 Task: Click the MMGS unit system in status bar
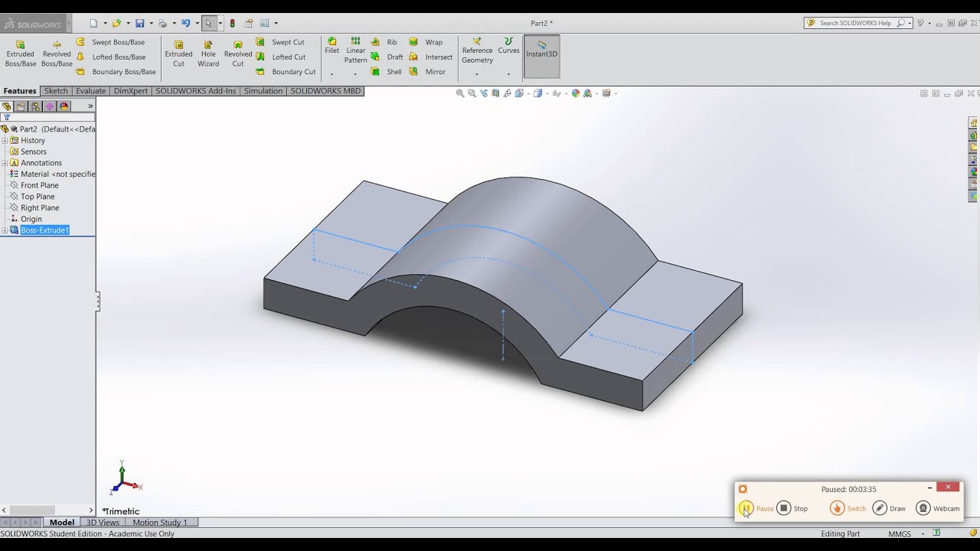pyautogui.click(x=900, y=533)
